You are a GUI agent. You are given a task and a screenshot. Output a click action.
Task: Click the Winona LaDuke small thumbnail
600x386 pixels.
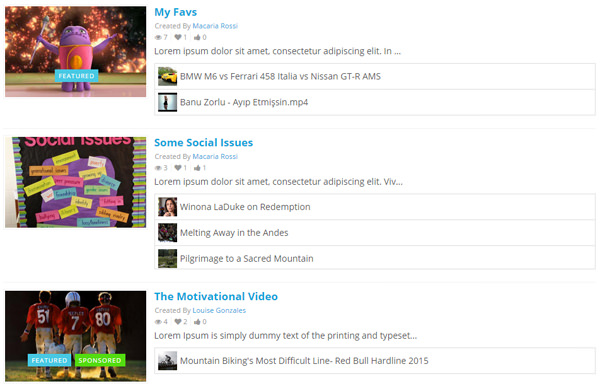tap(168, 207)
